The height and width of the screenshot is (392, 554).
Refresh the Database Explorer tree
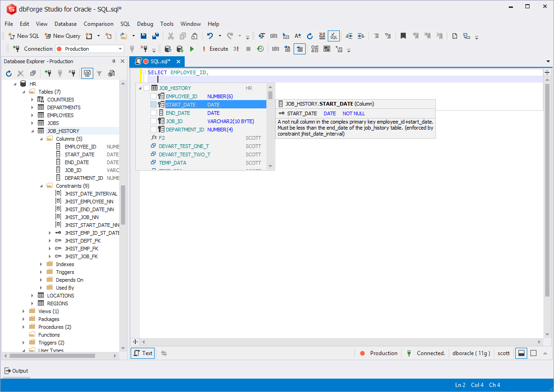(x=9, y=73)
